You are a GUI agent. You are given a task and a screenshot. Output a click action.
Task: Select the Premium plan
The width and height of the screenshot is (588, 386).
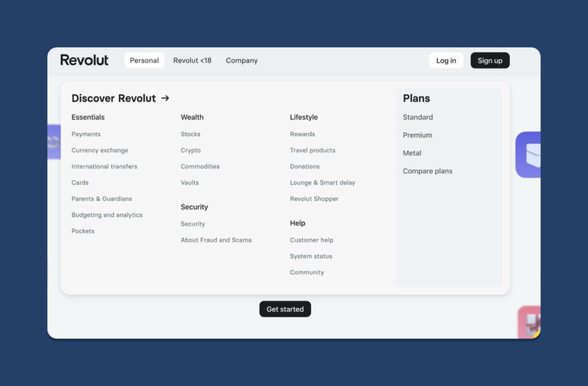tap(417, 135)
